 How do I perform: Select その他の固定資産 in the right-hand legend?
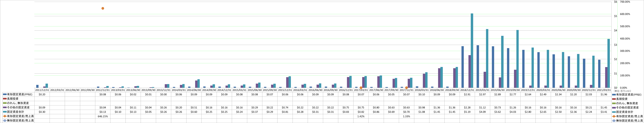coord(625,107)
